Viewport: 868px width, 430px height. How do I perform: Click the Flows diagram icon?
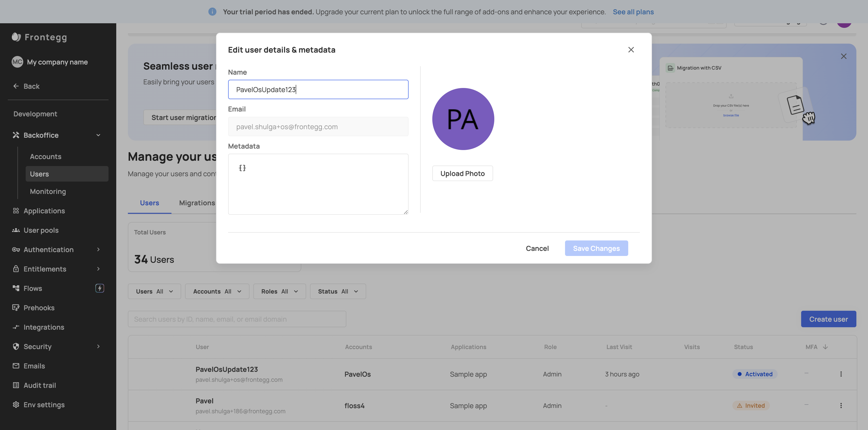16,288
